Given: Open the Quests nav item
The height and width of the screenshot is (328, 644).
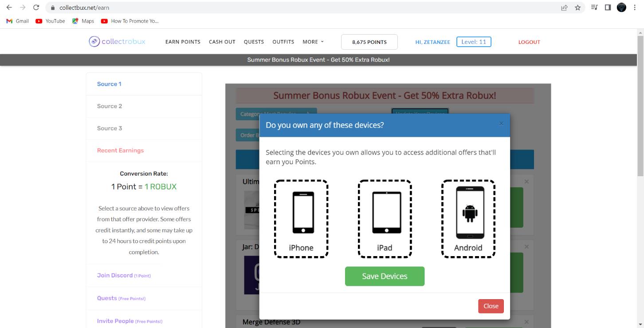Looking at the screenshot, I should tap(254, 42).
